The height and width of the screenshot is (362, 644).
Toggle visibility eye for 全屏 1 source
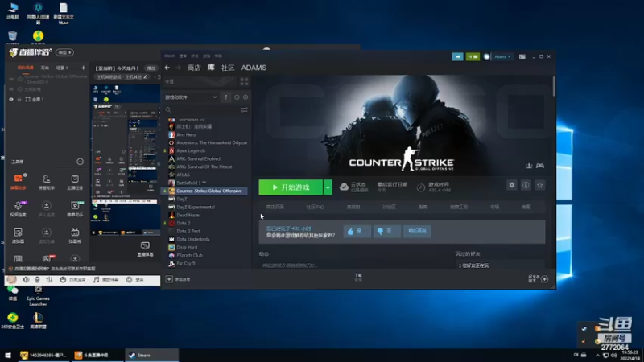tap(11, 99)
